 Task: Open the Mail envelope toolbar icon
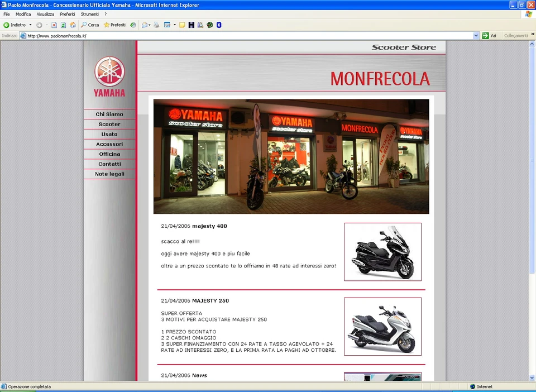(x=145, y=25)
